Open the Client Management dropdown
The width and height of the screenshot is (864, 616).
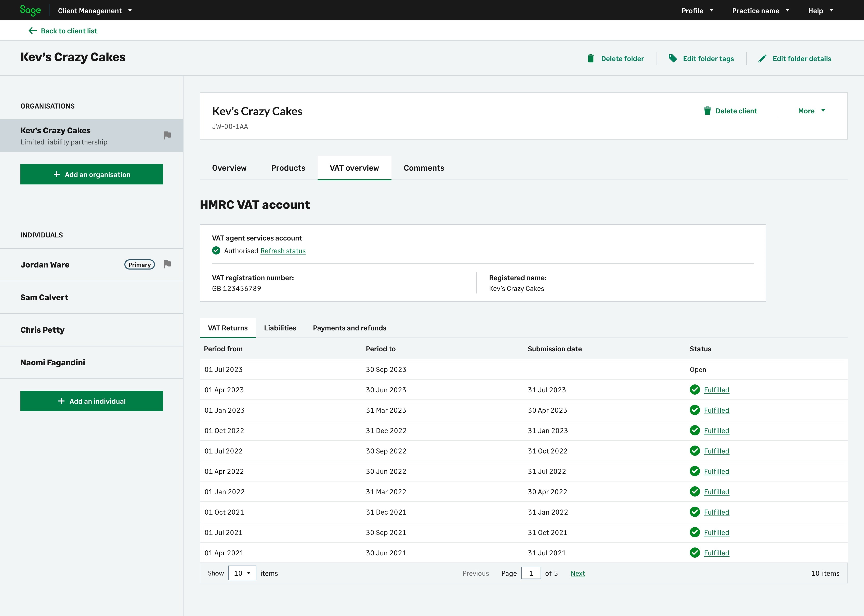point(95,11)
